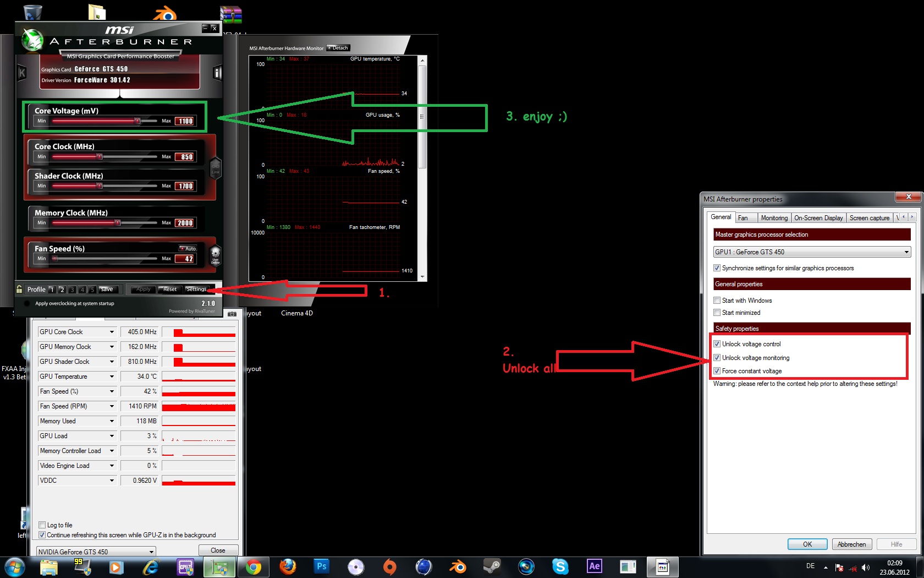Open Blender from the taskbar
The width and height of the screenshot is (924, 578).
click(x=458, y=566)
